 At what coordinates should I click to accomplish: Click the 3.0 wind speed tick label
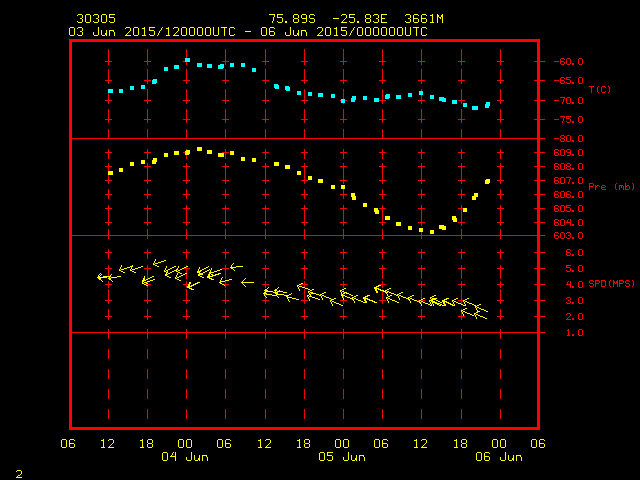(x=574, y=301)
